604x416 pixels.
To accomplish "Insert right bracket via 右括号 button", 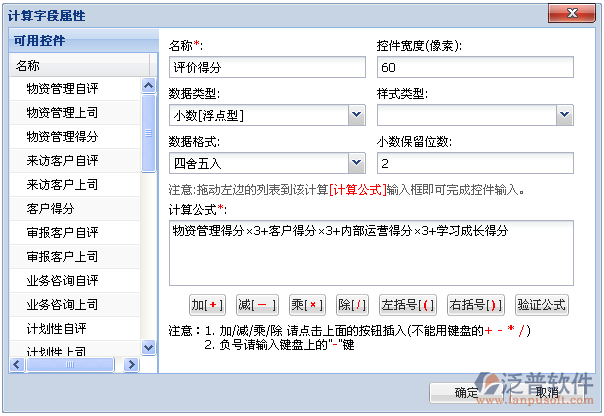I will click(x=476, y=304).
